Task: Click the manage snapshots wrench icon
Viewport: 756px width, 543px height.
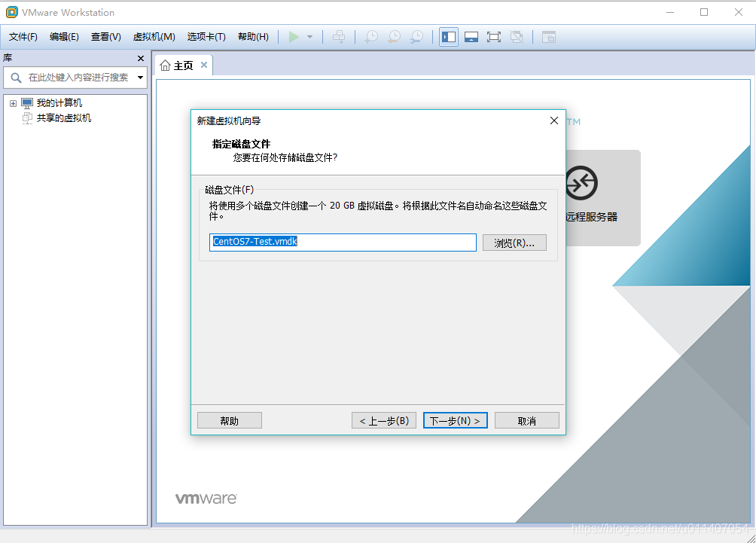Action: [416, 37]
